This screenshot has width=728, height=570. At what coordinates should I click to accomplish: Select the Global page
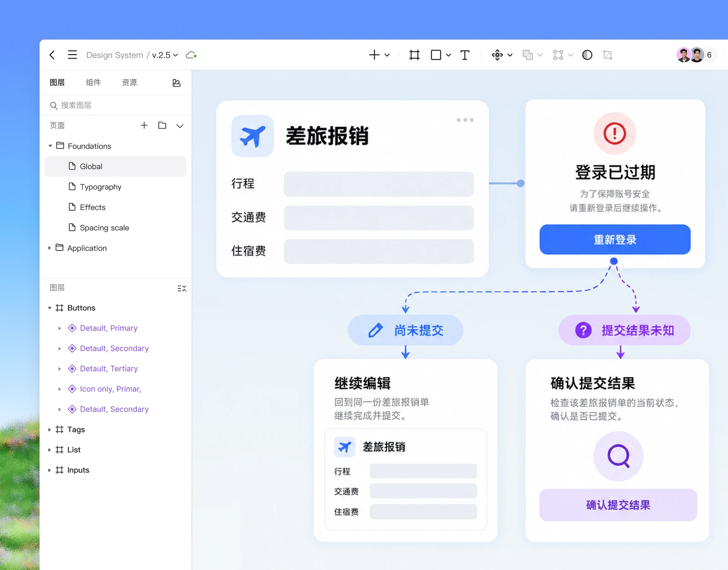point(116,166)
